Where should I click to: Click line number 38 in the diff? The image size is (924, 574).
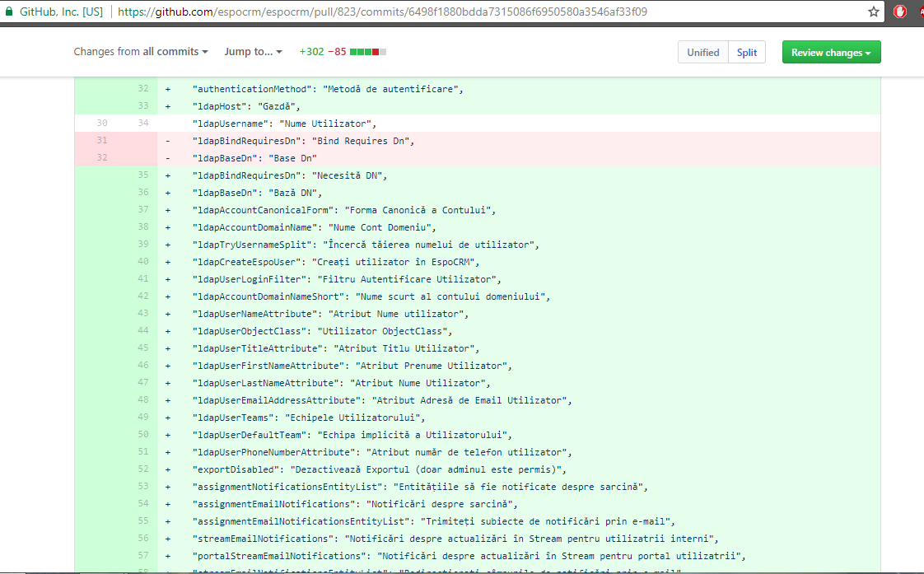click(143, 227)
